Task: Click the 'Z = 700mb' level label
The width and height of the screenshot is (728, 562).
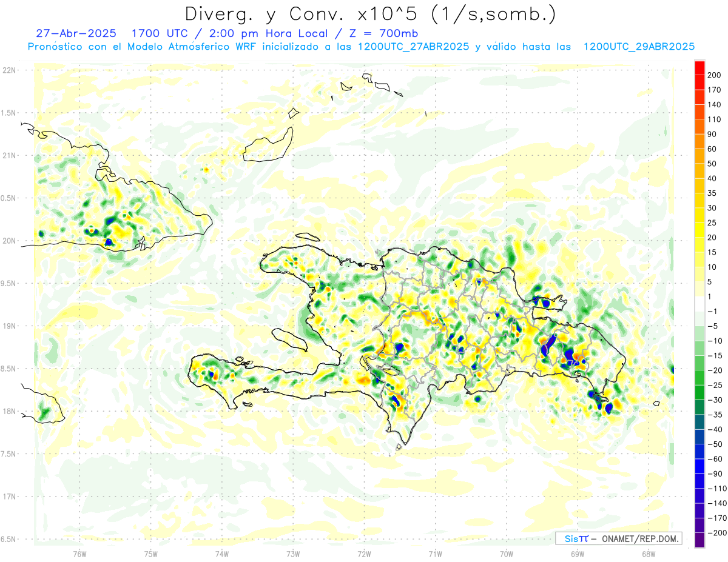Action: 385,33
